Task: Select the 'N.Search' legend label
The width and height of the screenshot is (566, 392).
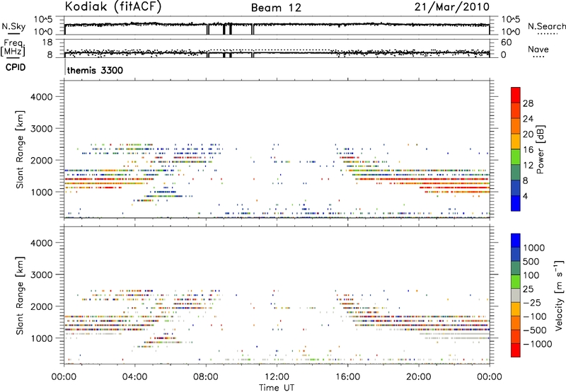Action: [546, 26]
